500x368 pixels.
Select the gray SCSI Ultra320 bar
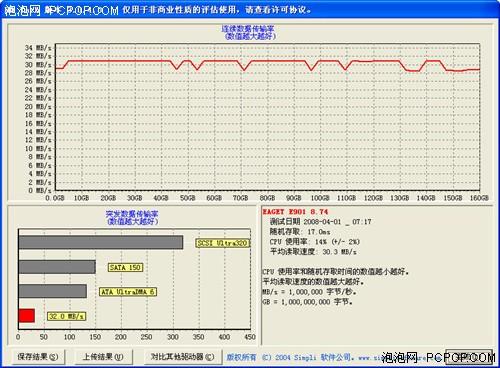tap(101, 242)
